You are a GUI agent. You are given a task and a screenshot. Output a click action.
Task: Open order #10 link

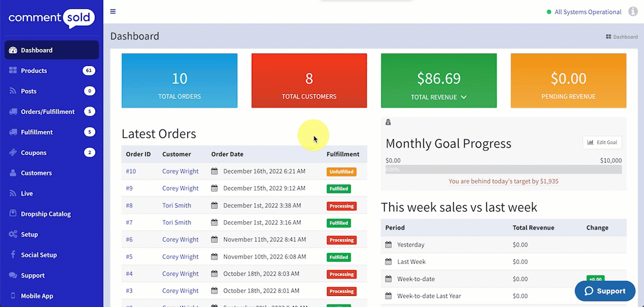tap(131, 171)
